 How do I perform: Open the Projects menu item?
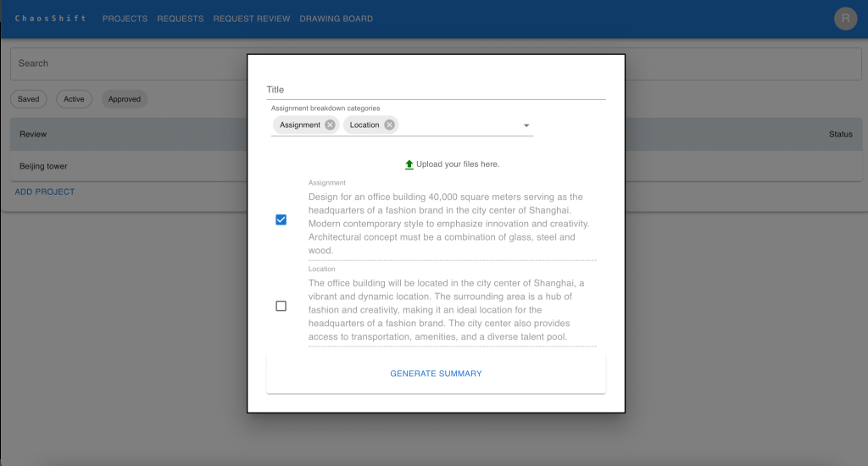pyautogui.click(x=125, y=19)
